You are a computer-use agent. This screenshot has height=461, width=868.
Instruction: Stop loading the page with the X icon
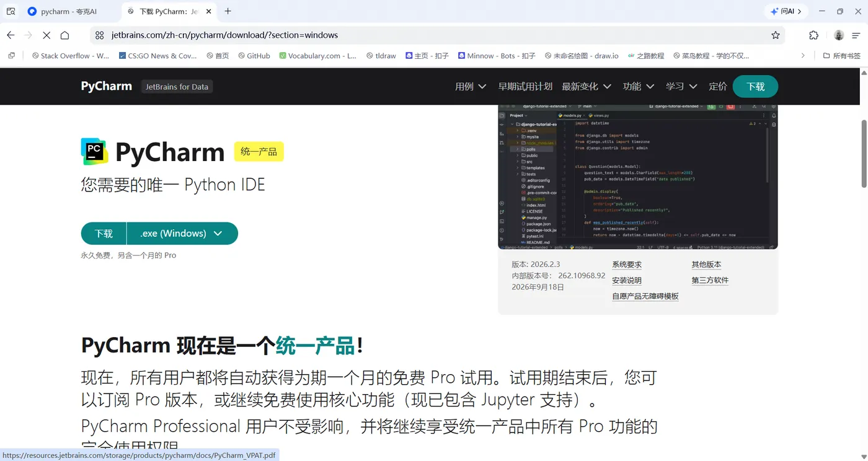(46, 35)
